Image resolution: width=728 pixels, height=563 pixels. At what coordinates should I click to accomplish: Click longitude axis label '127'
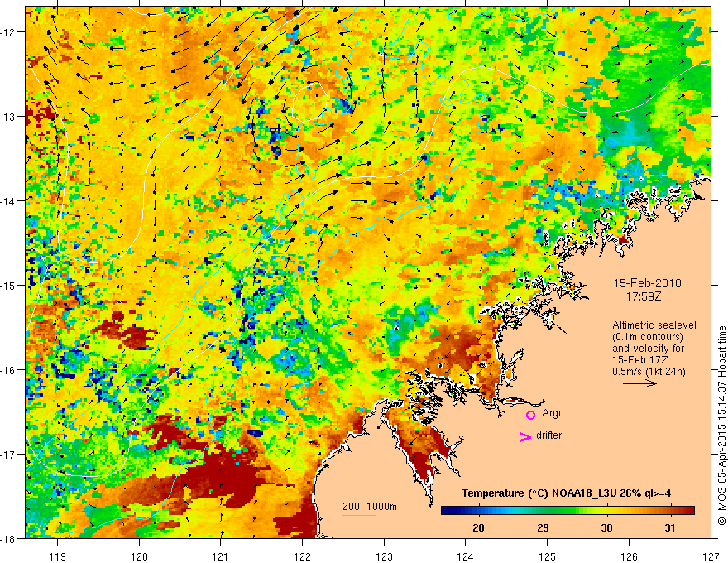(x=711, y=556)
